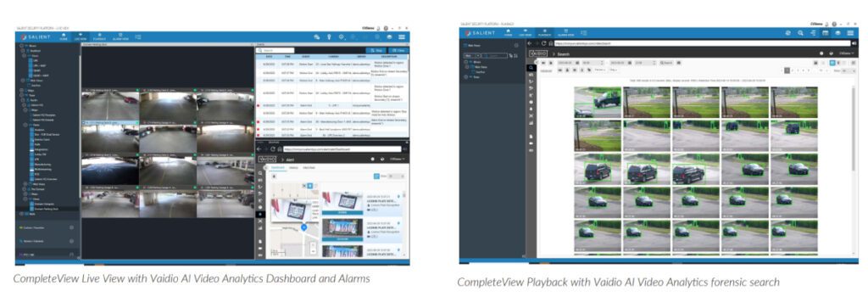The height and width of the screenshot is (308, 868).
Task: Click browser back arrow in Live View Vaidio pane
Action: 259,149
